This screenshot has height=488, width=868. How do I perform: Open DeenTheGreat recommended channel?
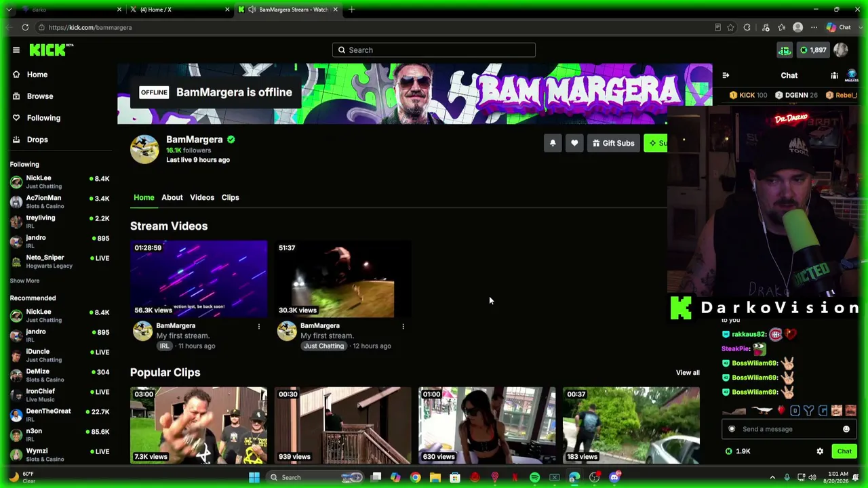click(x=60, y=415)
